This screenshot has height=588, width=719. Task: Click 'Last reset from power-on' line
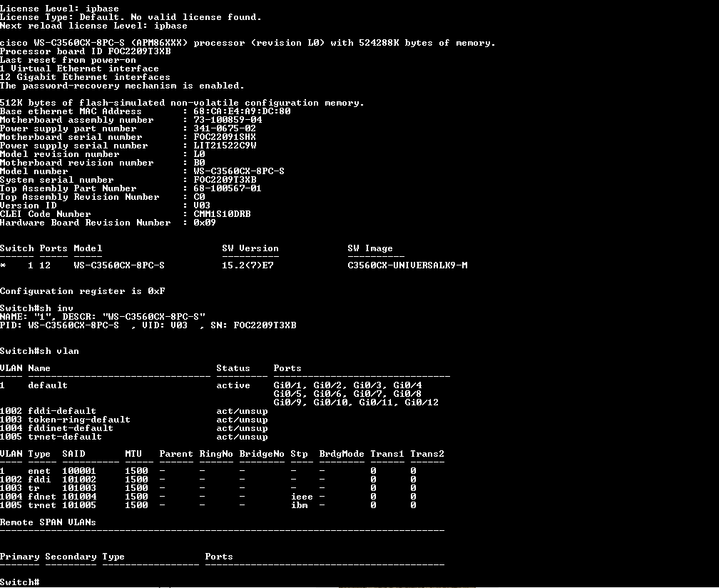pos(68,60)
